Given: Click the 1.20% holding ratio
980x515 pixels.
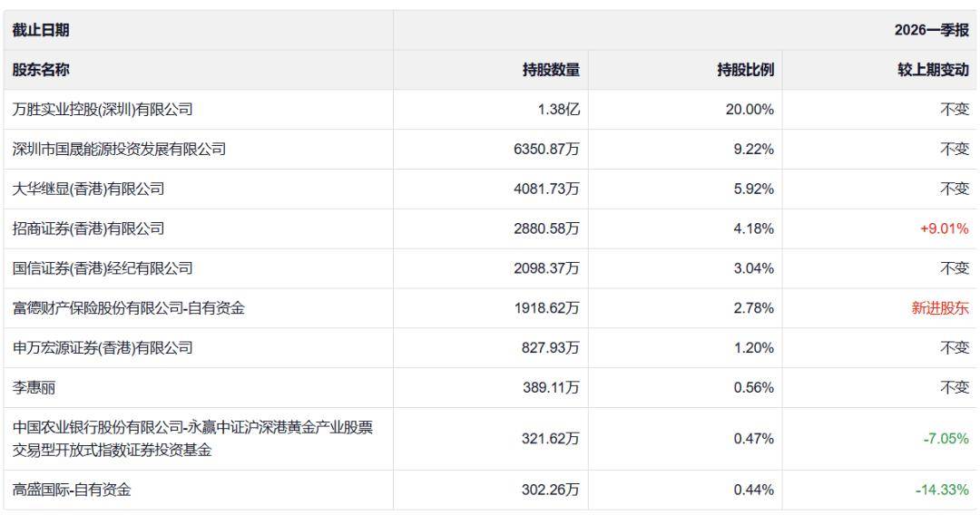Looking at the screenshot, I should (x=754, y=347).
